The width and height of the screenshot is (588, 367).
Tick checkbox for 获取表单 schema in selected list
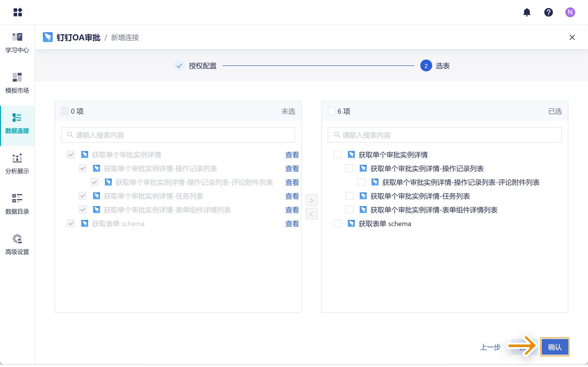click(337, 224)
